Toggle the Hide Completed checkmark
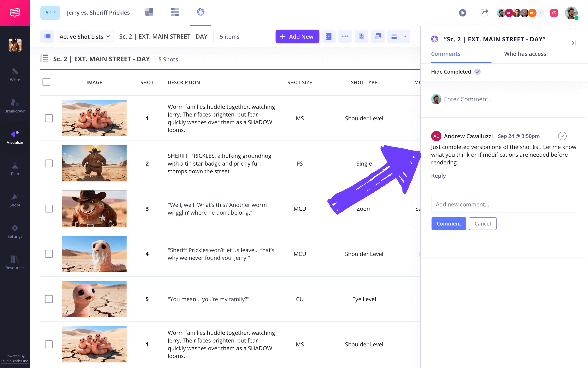Image resolution: width=588 pixels, height=368 pixels. click(x=477, y=72)
